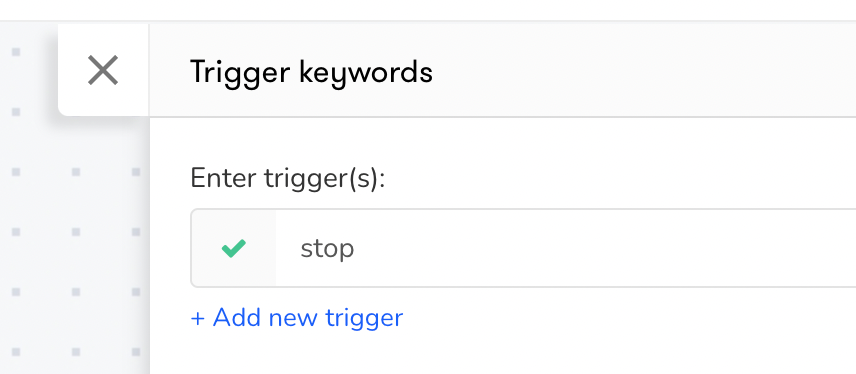Click the green checkmark beside stop
Viewport: 856px width, 374px height.
click(234, 248)
